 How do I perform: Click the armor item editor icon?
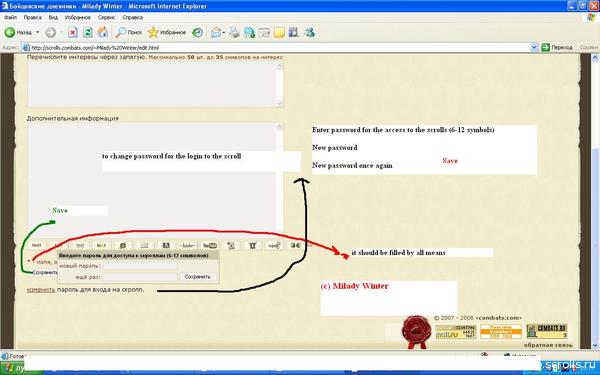[253, 245]
